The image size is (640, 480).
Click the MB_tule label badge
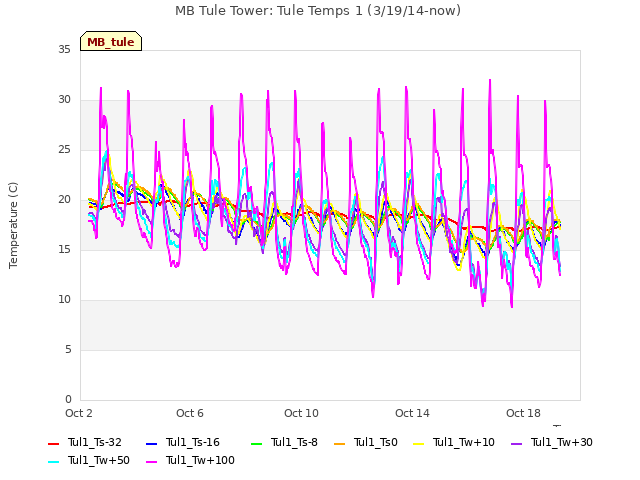point(111,41)
